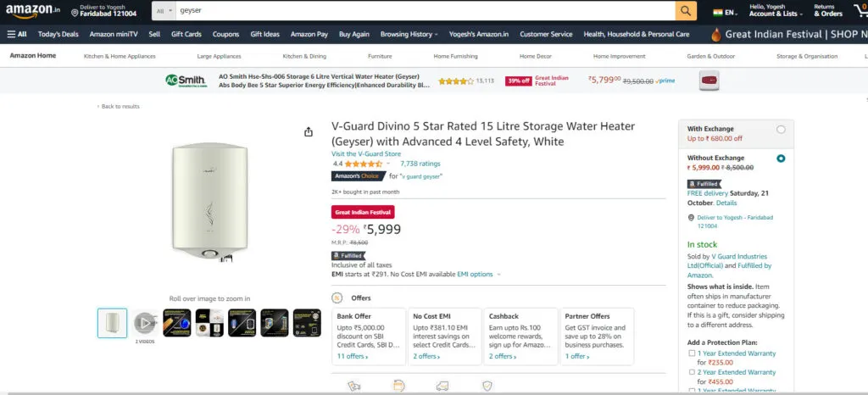Open Amazon Pay menu item

click(x=309, y=34)
